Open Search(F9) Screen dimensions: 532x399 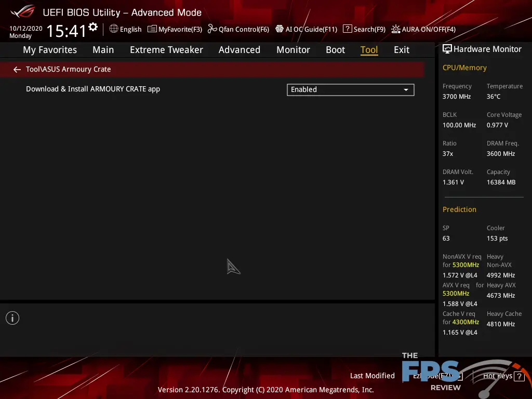click(364, 29)
